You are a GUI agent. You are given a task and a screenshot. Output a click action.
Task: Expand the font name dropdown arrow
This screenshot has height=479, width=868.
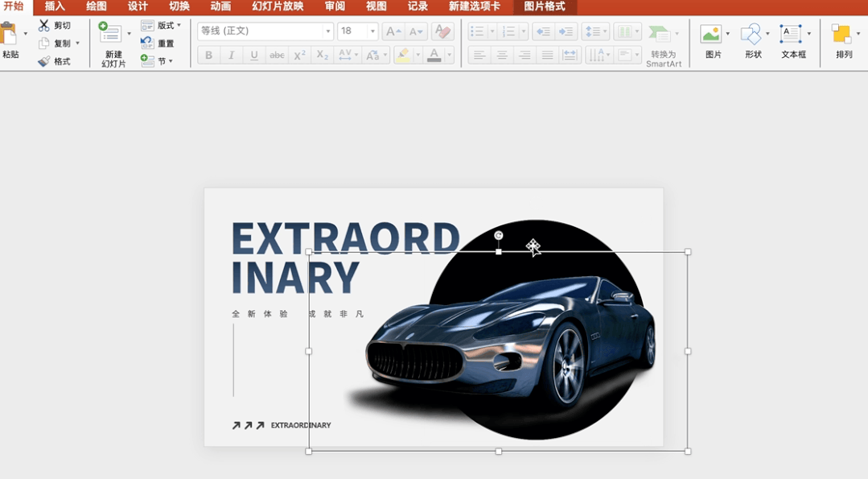tap(327, 31)
